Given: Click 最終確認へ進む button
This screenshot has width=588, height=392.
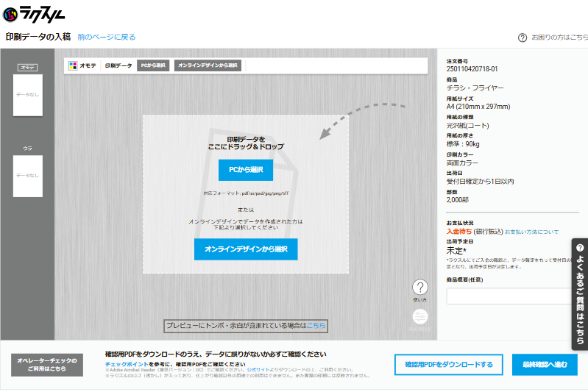Looking at the screenshot, I should 545,365.
